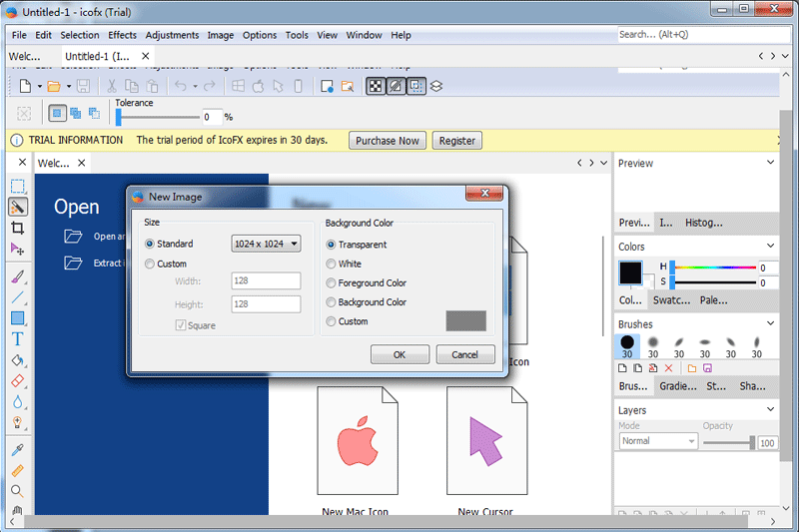Click the black foreground color swatch

tap(630, 272)
